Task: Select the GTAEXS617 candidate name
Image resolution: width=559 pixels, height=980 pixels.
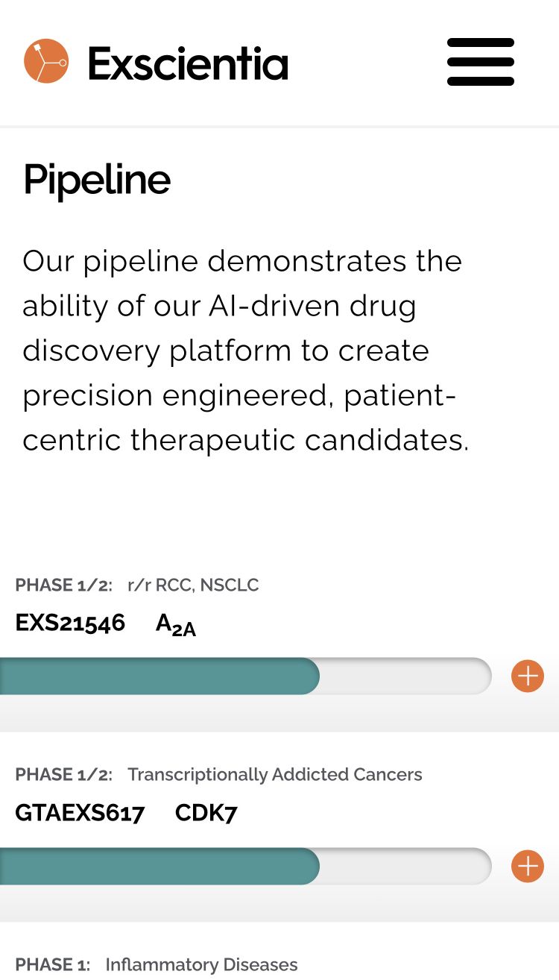Action: [x=80, y=812]
